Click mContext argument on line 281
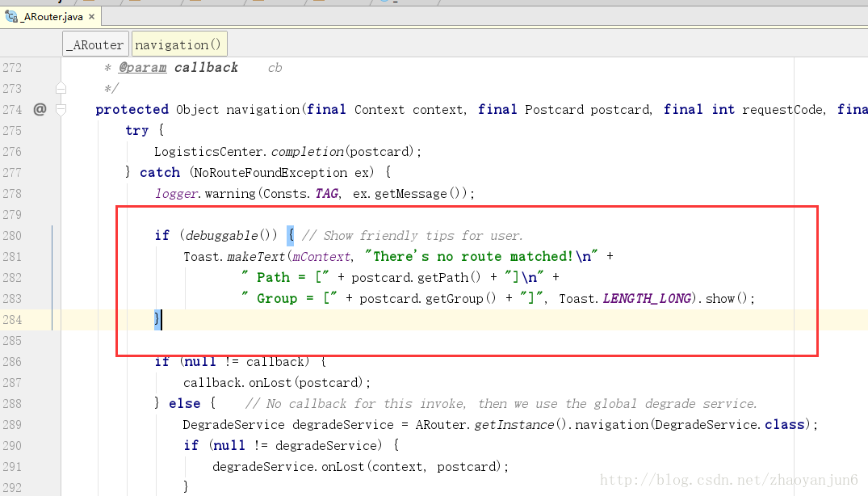This screenshot has width=868, height=496. (x=321, y=257)
